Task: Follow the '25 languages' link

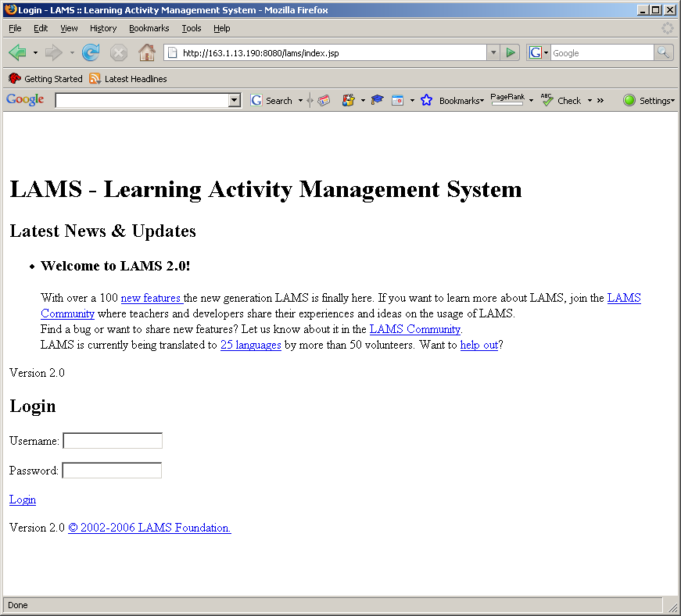Action: tap(250, 345)
